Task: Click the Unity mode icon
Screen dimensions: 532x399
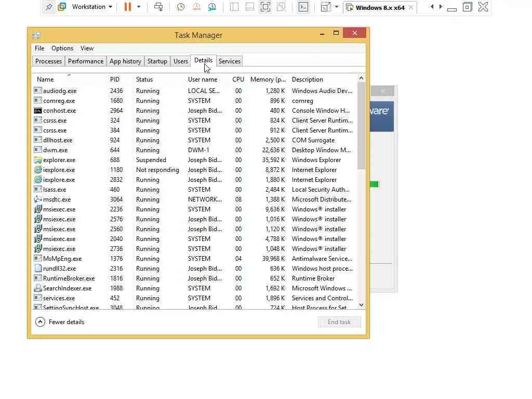Action: [x=281, y=7]
